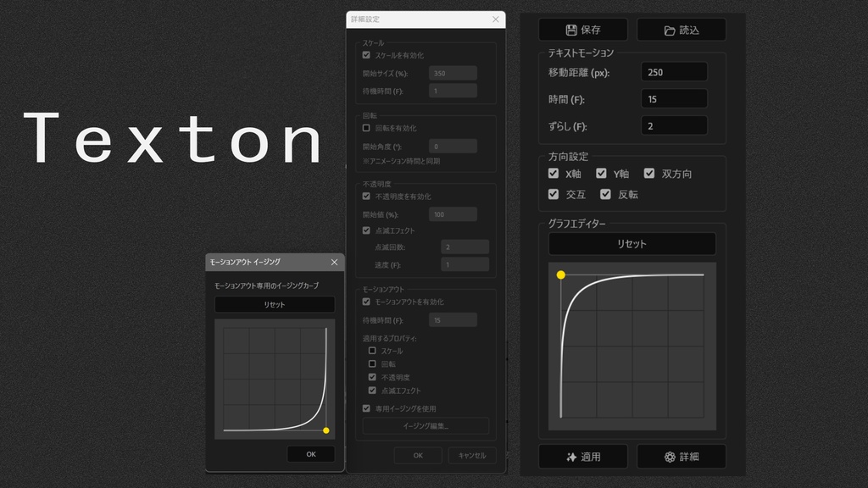Click リセット in the グラフエディター panel

(632, 244)
